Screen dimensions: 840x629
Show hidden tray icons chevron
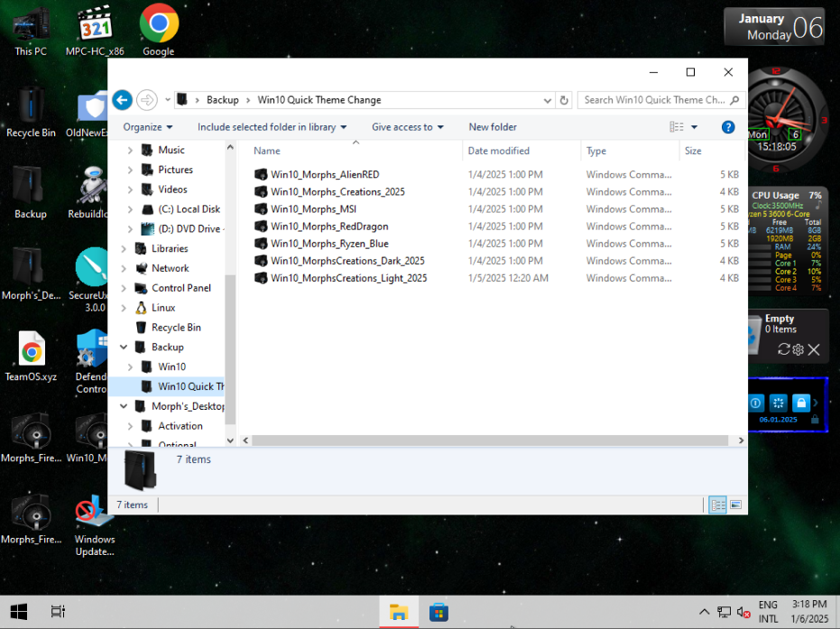tap(705, 612)
